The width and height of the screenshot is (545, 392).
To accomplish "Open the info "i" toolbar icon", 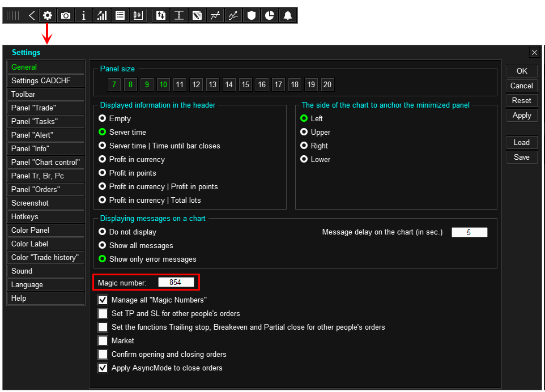I will 83,15.
